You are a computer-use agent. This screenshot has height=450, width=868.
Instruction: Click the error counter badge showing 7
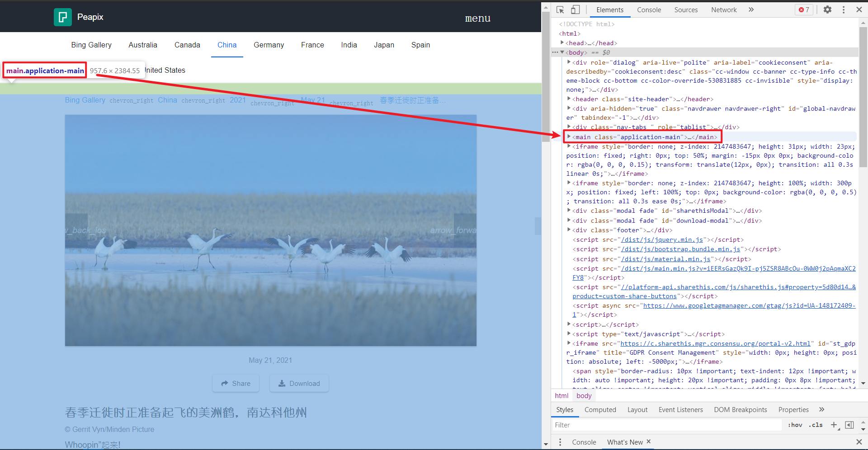point(804,9)
